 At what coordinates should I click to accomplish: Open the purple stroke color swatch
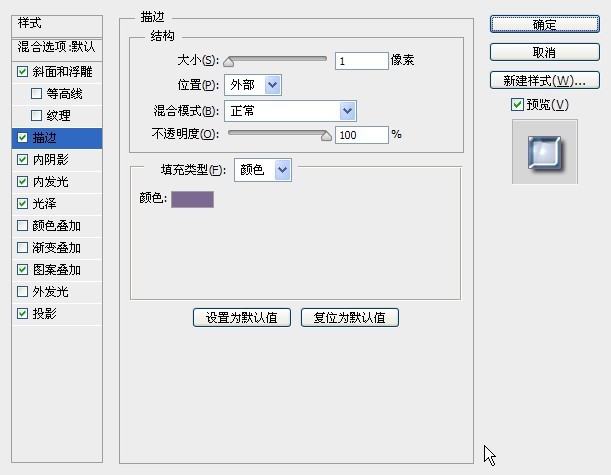point(192,200)
